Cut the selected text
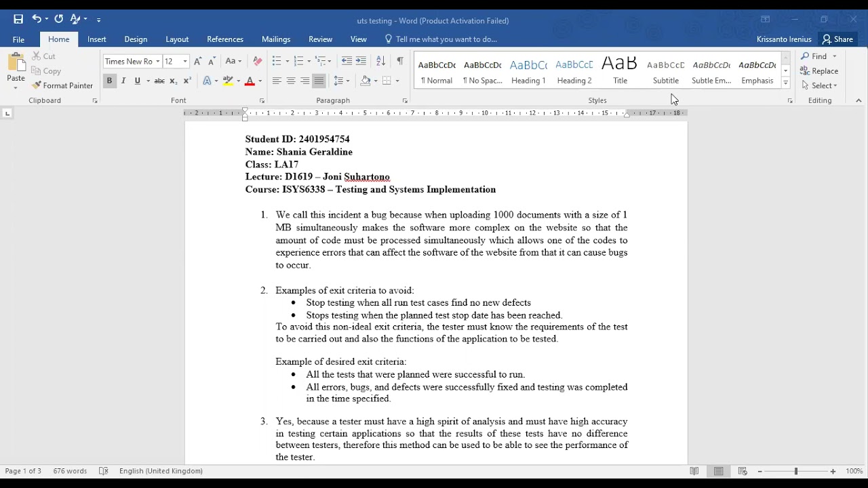The height and width of the screenshot is (488, 868). point(43,56)
